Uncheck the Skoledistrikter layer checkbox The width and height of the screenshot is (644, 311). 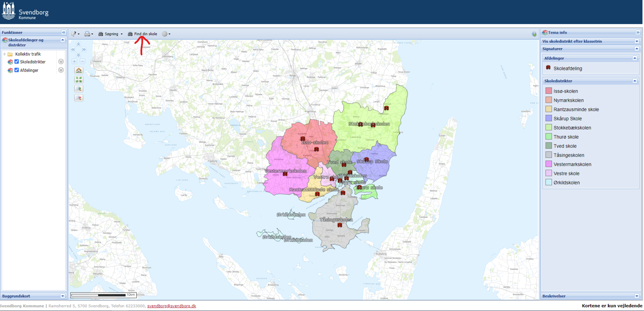point(17,62)
